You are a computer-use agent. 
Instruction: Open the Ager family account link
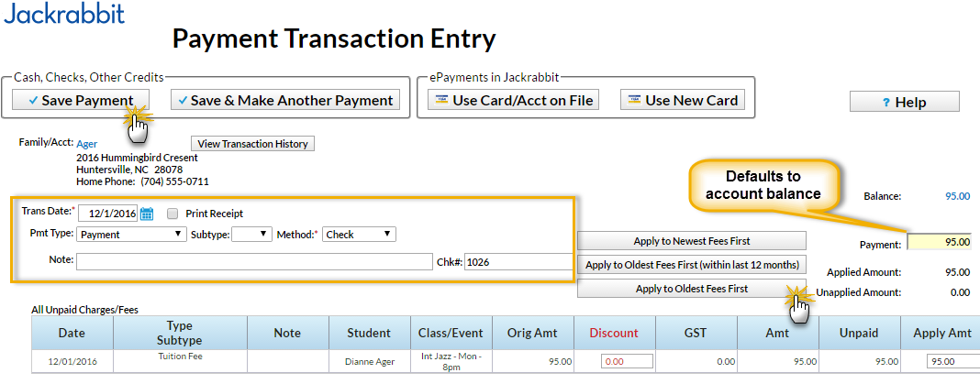pos(86,144)
